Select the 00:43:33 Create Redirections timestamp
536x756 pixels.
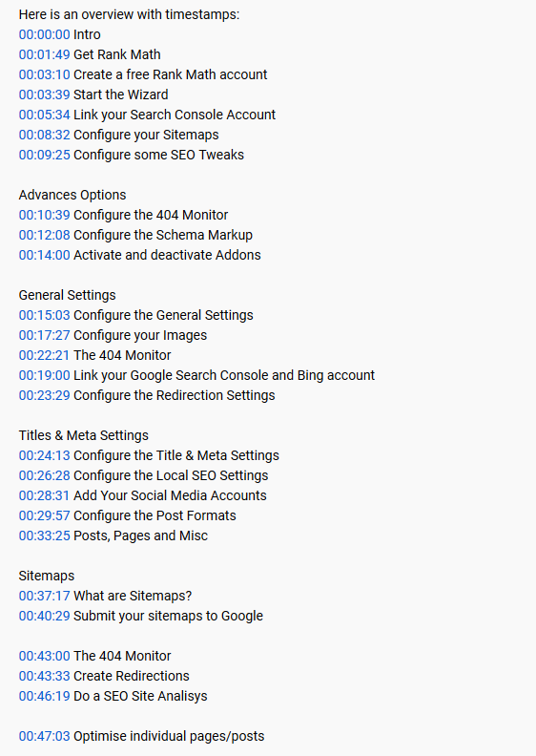[x=44, y=676]
